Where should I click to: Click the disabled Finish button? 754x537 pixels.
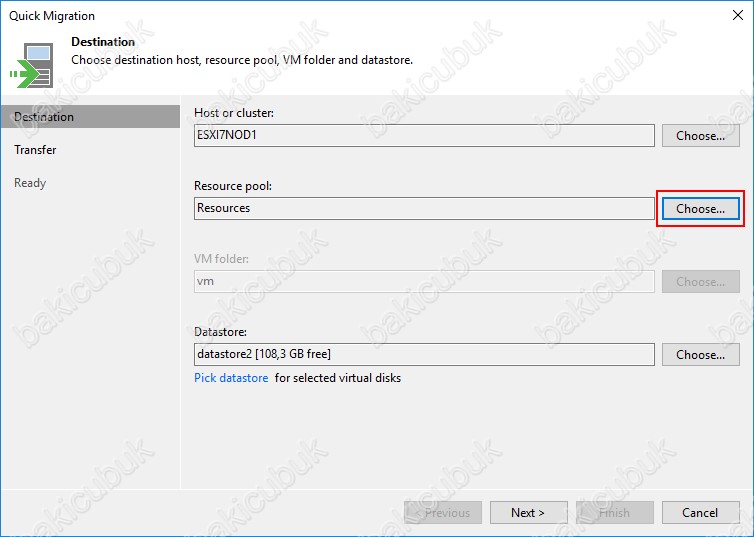615,512
